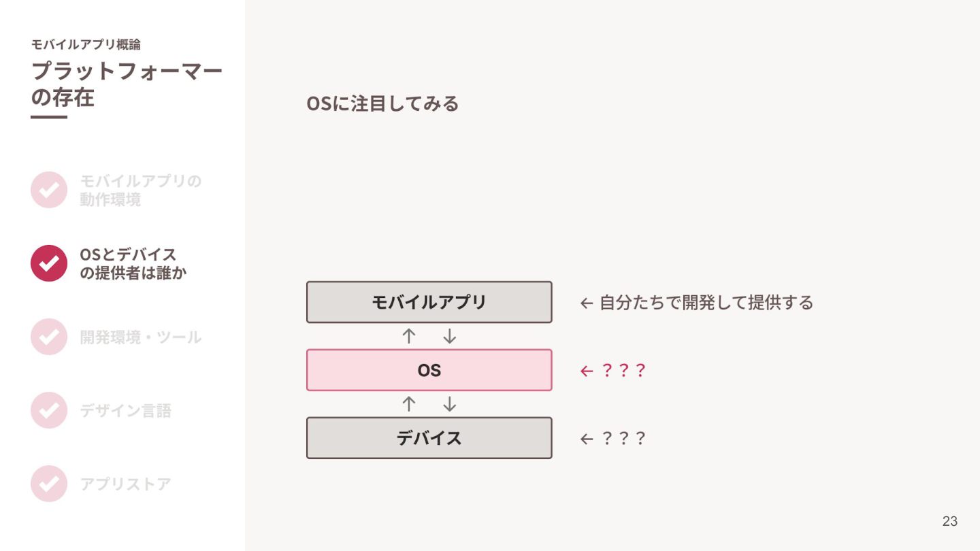Click checkmark icon next to アプリストア

49,484
